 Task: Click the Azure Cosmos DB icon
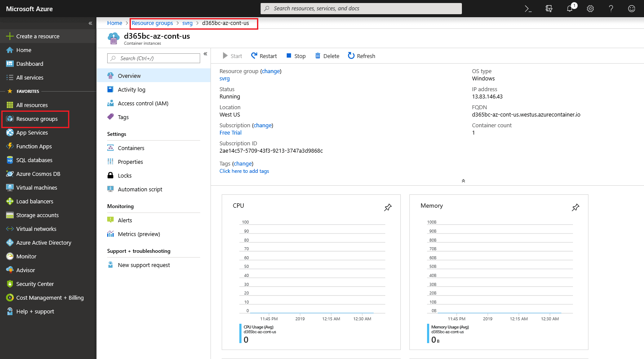[10, 174]
